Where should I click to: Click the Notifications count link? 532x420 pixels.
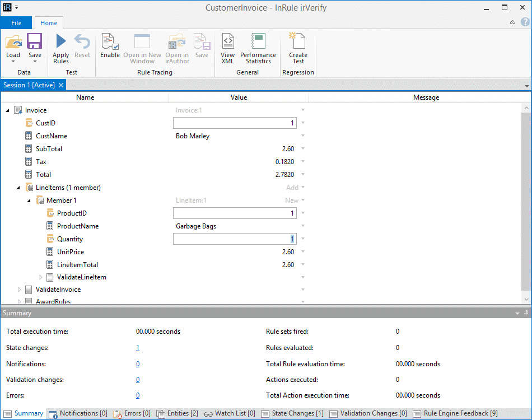point(138,364)
